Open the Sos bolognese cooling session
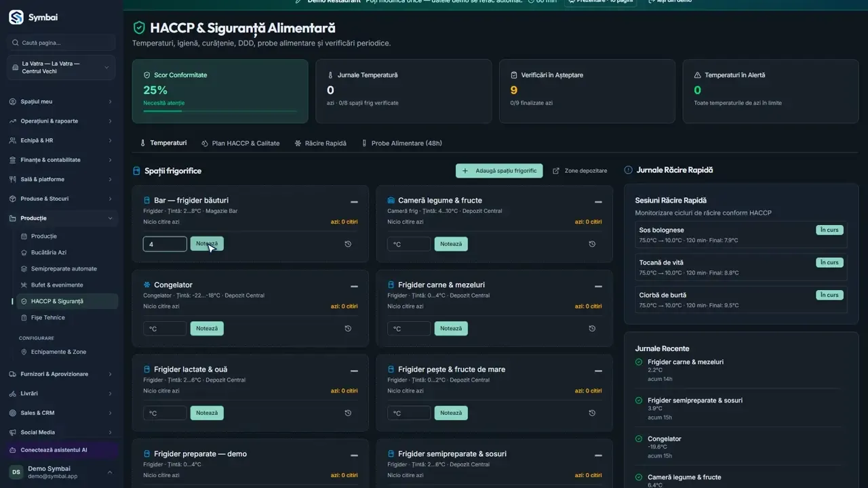The height and width of the screenshot is (488, 868). click(x=741, y=235)
